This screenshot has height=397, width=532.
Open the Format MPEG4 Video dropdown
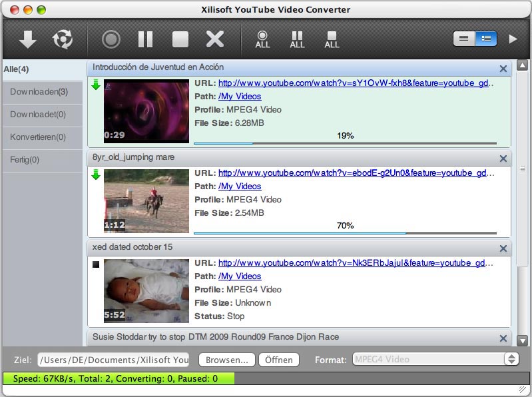pyautogui.click(x=436, y=359)
